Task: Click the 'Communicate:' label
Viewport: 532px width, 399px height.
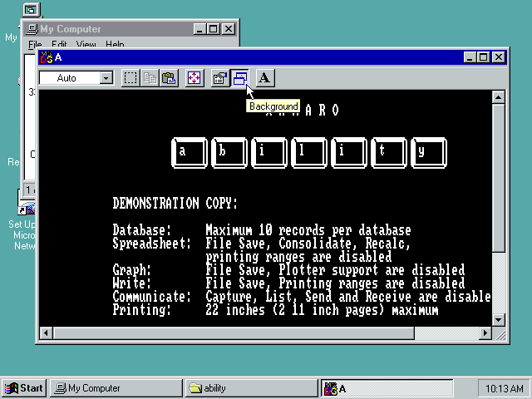Action: (x=152, y=297)
